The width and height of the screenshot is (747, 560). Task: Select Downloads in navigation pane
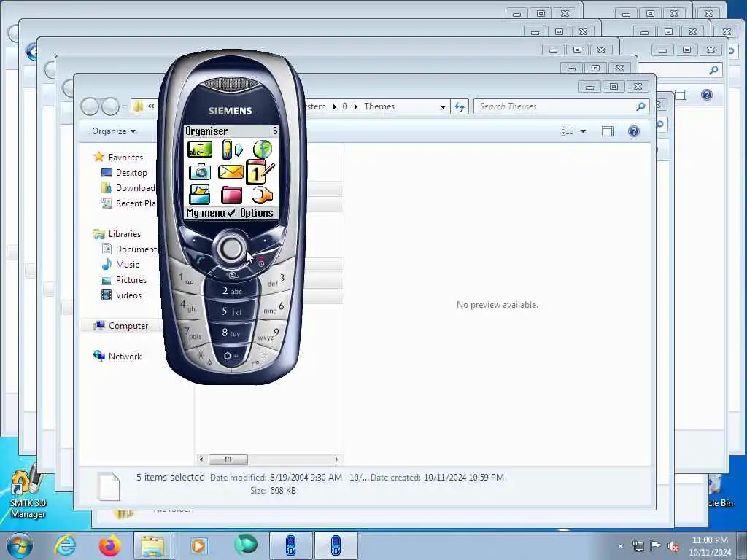pyautogui.click(x=128, y=188)
